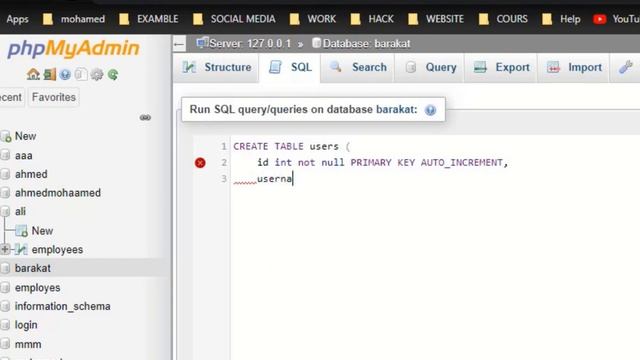Open the MySQL documentation icon
Viewport: 640px width, 360px height.
[81, 75]
